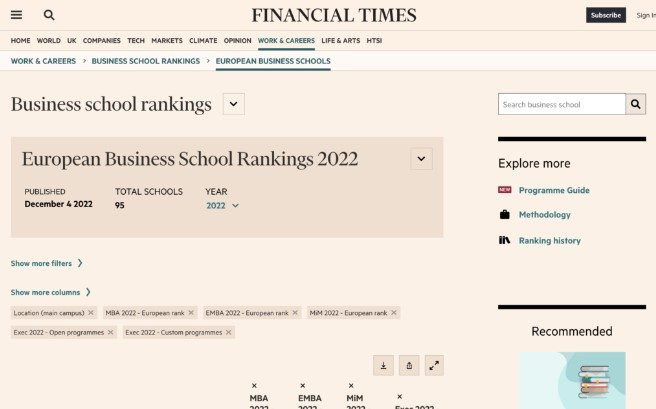Remove the MBA column via its header X
656x409 pixels.
tap(254, 386)
